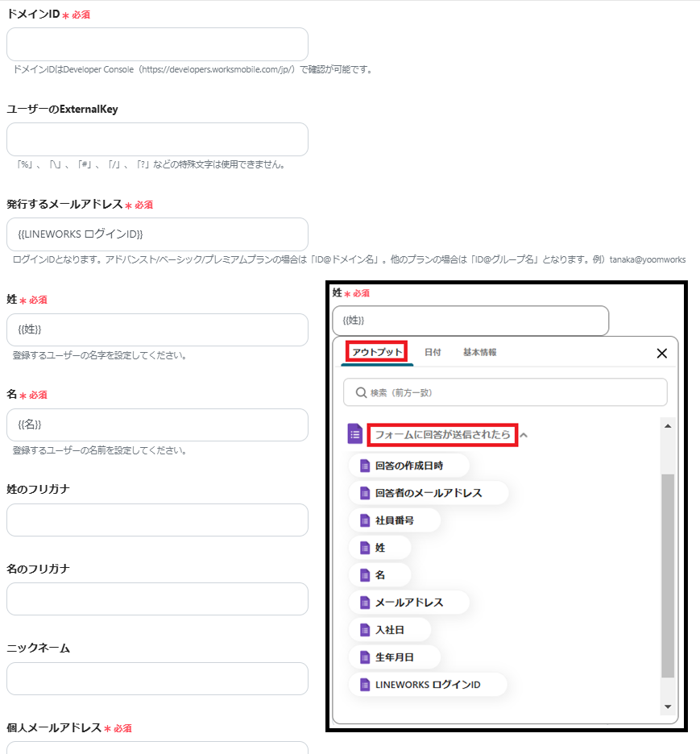Viewport: 700px width, 754px height.
Task: Switch to the アウトプット tab
Action: point(377,352)
